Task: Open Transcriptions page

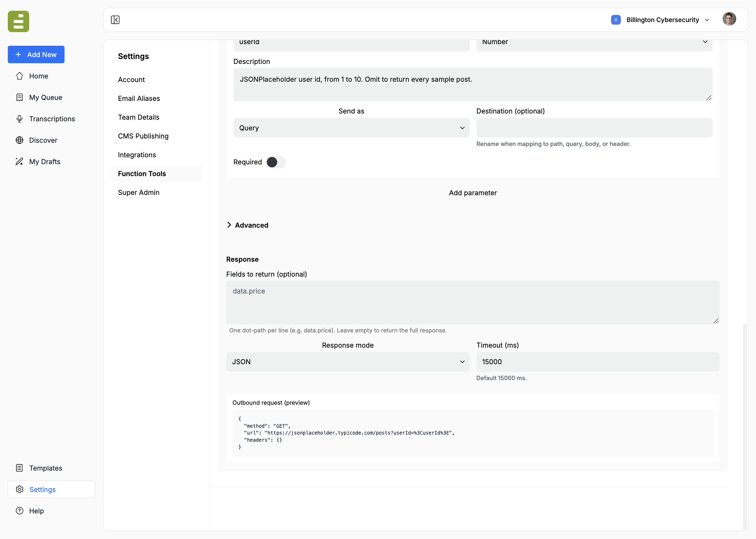Action: pos(52,119)
